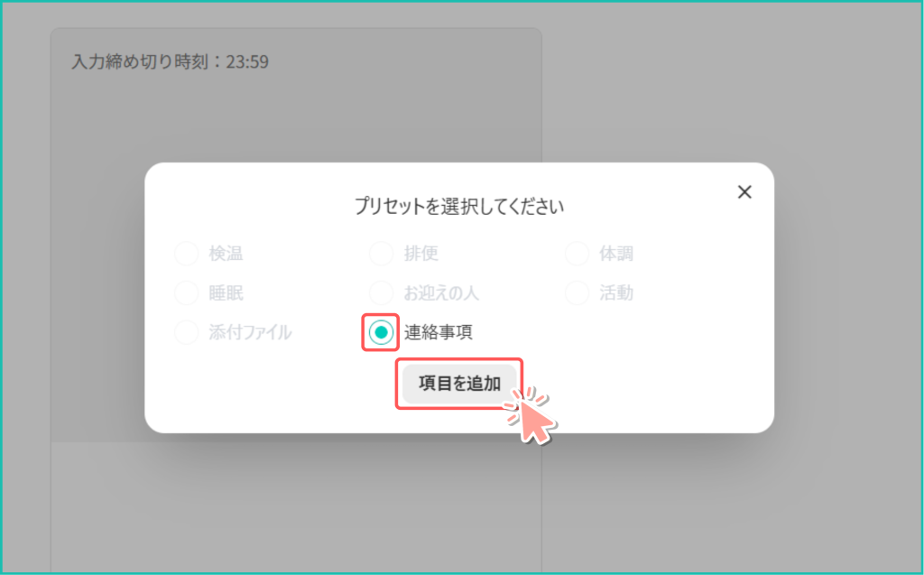924x575 pixels.
Task: Click the selected 連絡事項 radio circle
Action: [x=381, y=332]
